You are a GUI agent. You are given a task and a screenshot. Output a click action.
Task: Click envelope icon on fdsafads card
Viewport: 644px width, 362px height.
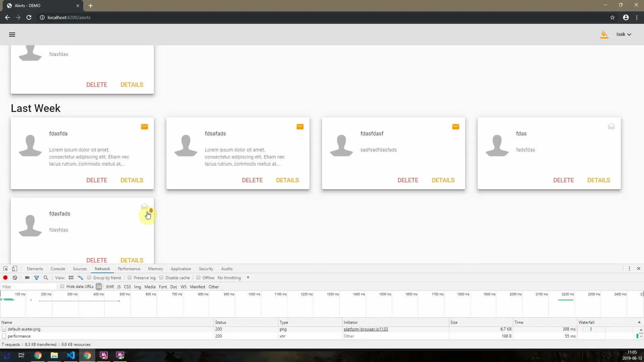pos(300,127)
